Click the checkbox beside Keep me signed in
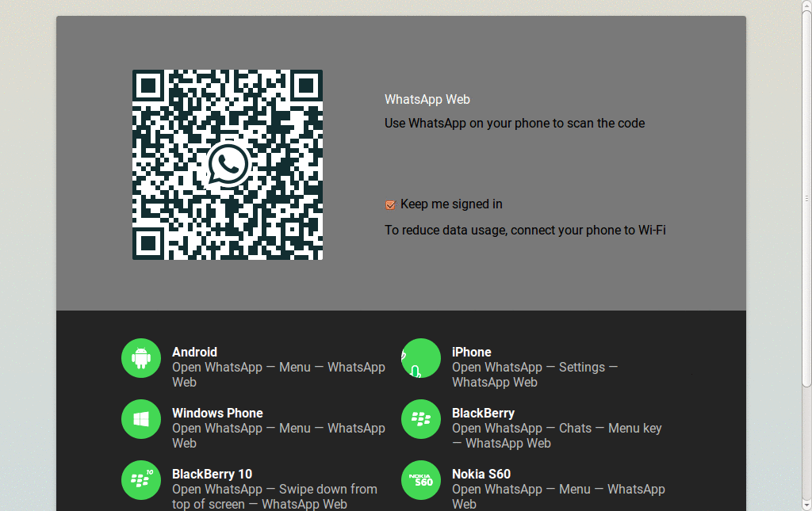 click(389, 204)
